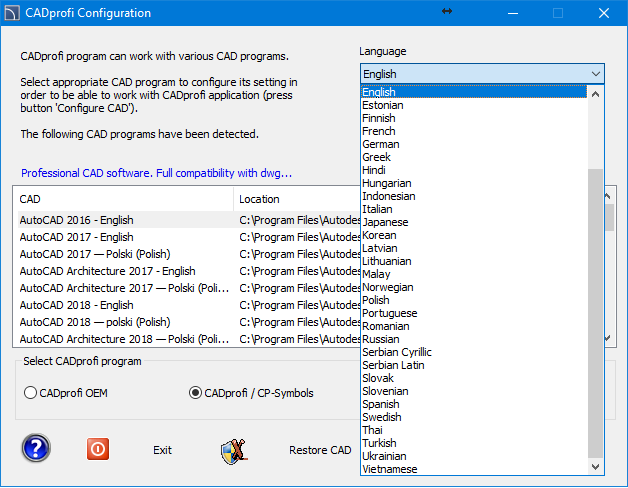Select AutoCAD Architecture 2017 — Polski row

(188, 288)
